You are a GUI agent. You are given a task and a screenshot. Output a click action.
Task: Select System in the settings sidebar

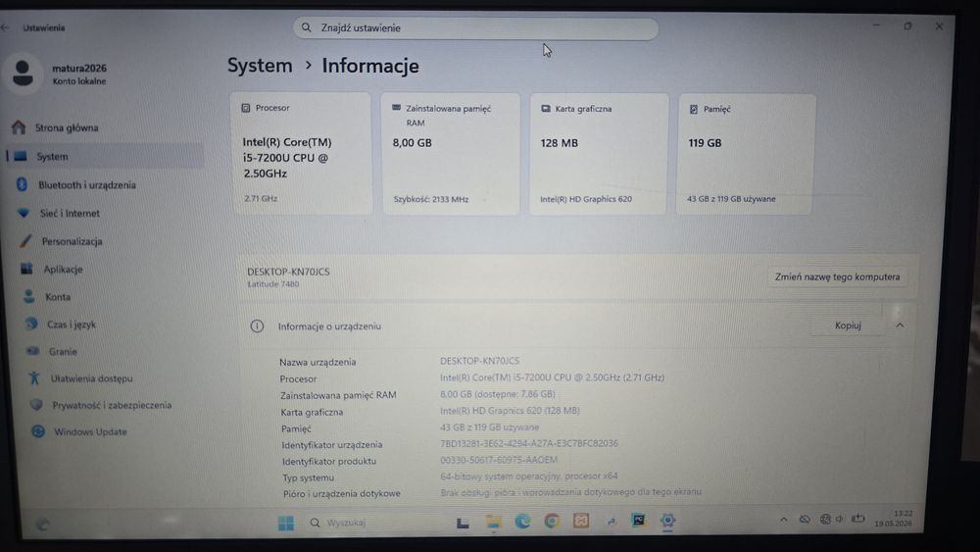(x=105, y=156)
